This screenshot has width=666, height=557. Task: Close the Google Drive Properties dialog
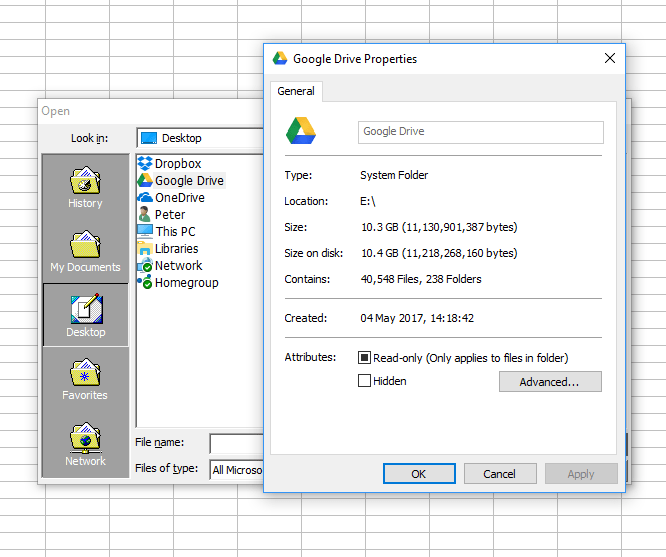pos(610,58)
